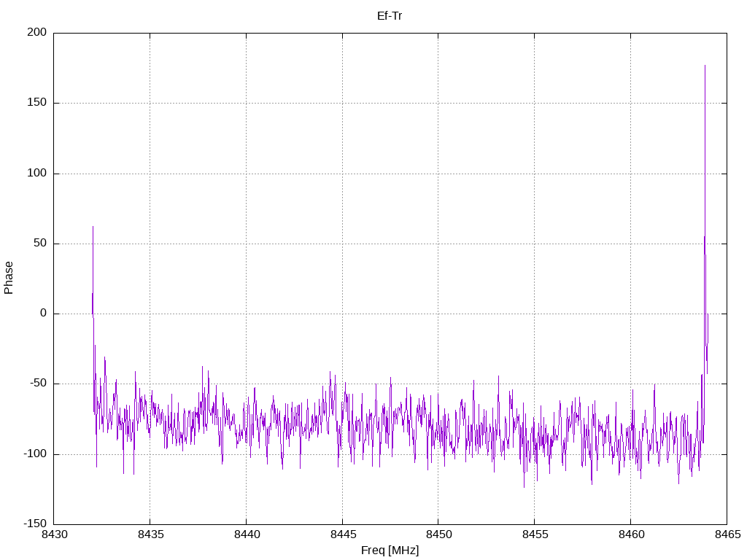This screenshot has height=560, width=747.
Task: Click the y-axis tick label -150
Action: click(35, 524)
